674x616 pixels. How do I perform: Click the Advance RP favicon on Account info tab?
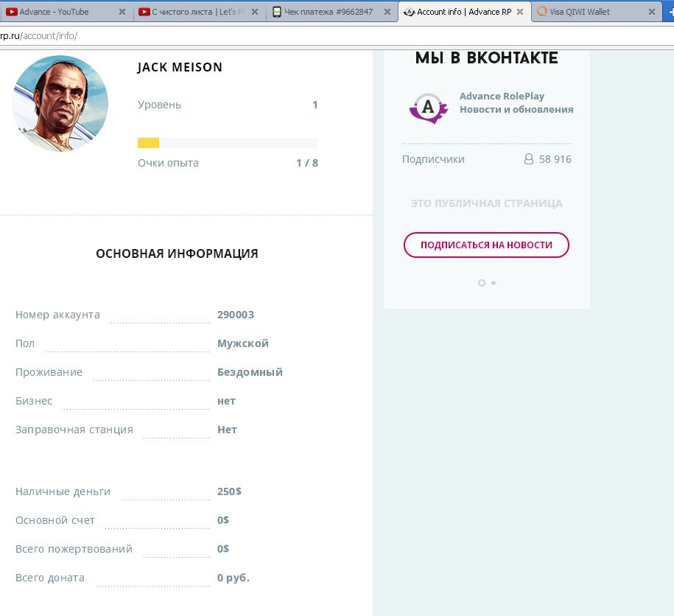(410, 12)
